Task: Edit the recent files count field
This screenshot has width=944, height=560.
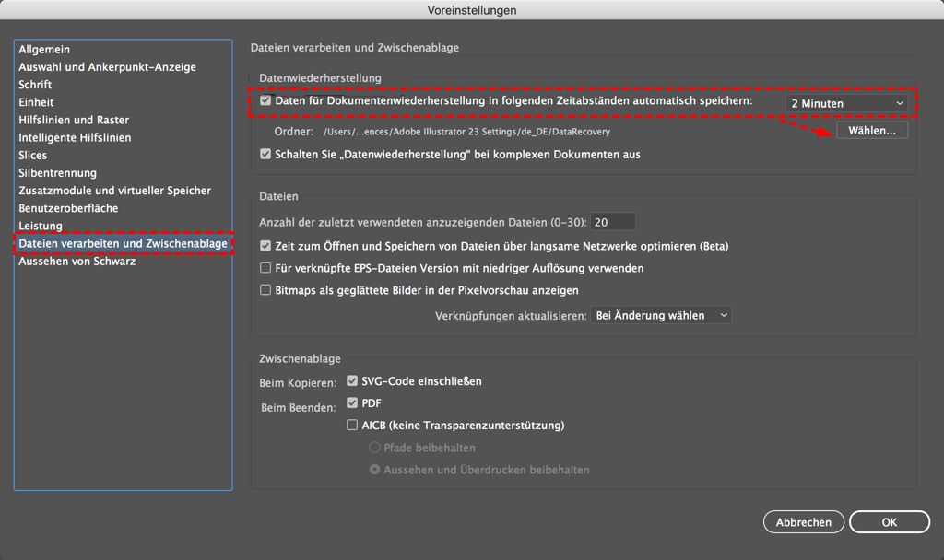Action: point(612,222)
